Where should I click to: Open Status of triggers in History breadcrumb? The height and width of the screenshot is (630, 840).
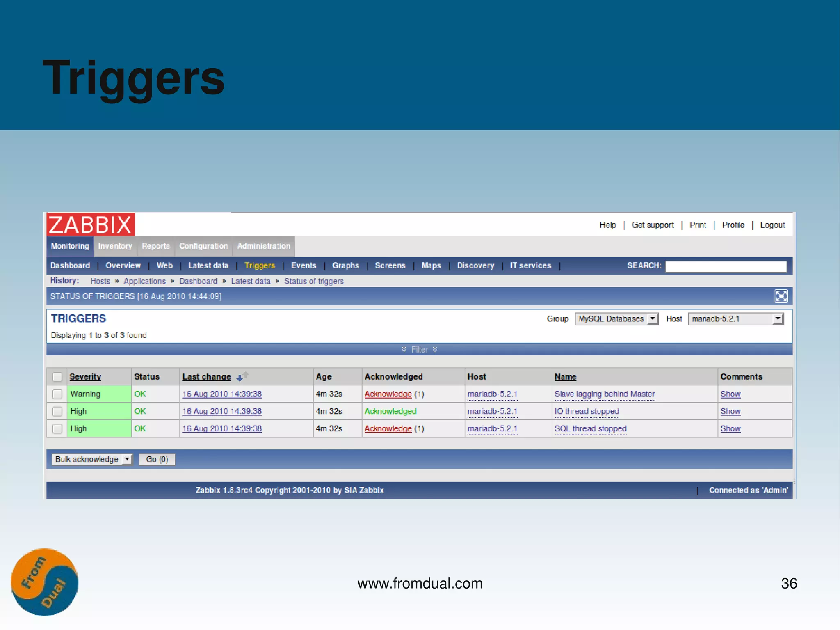coord(314,281)
